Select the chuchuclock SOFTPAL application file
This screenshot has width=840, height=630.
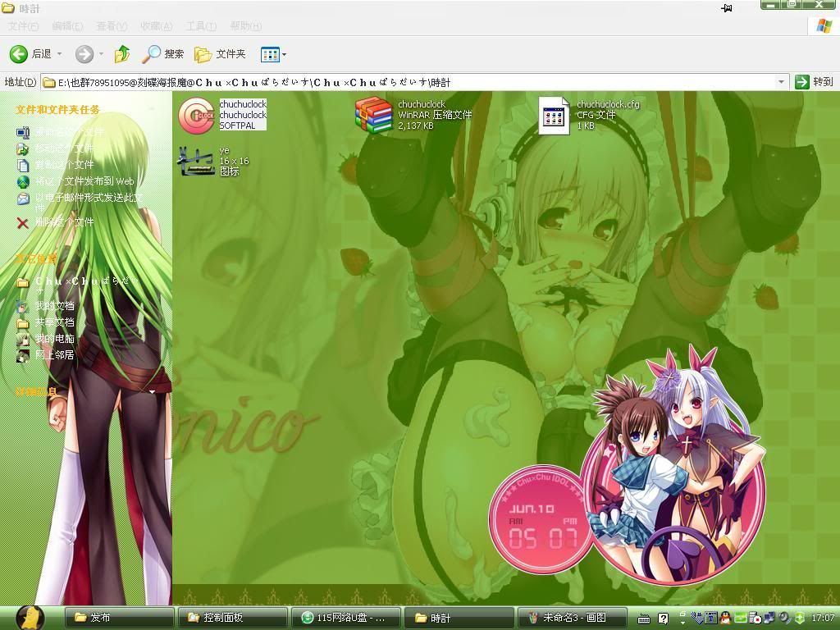pyautogui.click(x=222, y=115)
